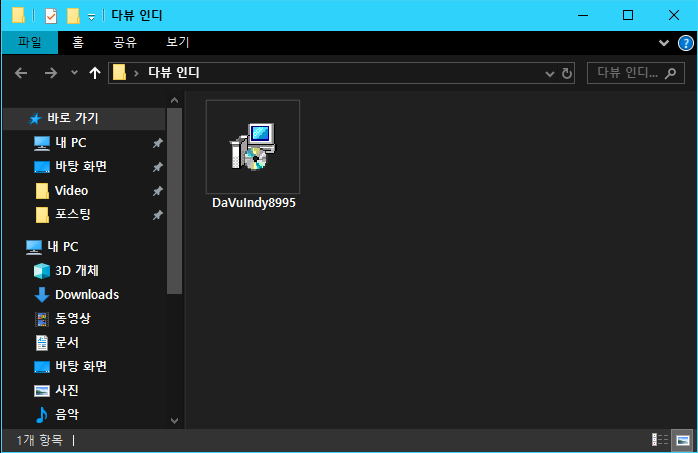Open the 동영상 folder
Image resolution: width=698 pixels, height=453 pixels.
[73, 319]
